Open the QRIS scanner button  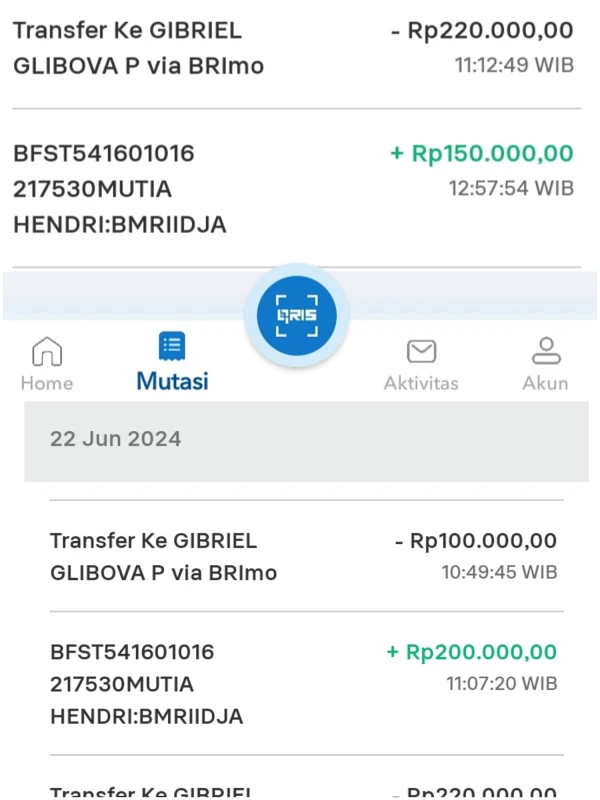point(296,316)
